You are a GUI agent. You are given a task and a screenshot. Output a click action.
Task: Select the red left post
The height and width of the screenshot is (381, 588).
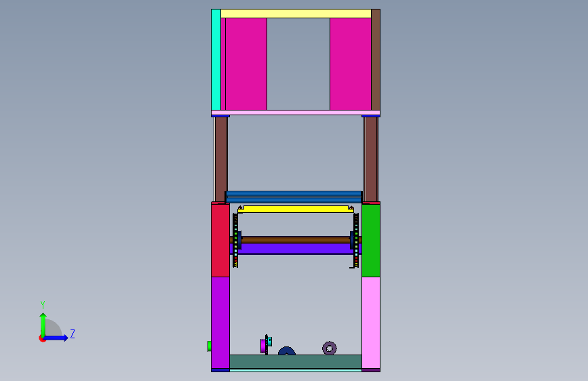click(220, 241)
